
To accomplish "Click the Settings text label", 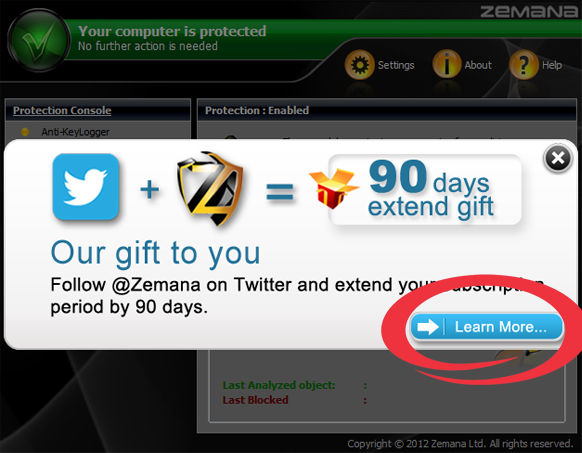I will [x=396, y=65].
